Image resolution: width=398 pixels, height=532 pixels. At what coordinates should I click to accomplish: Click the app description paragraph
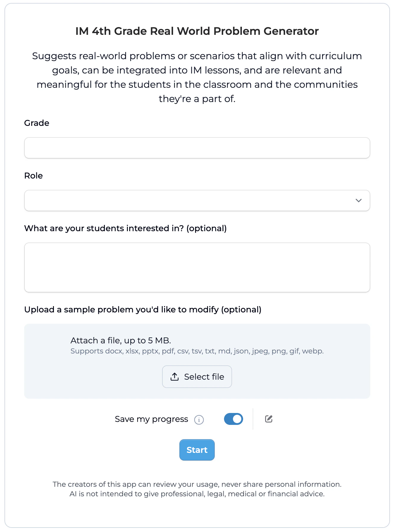point(197,77)
